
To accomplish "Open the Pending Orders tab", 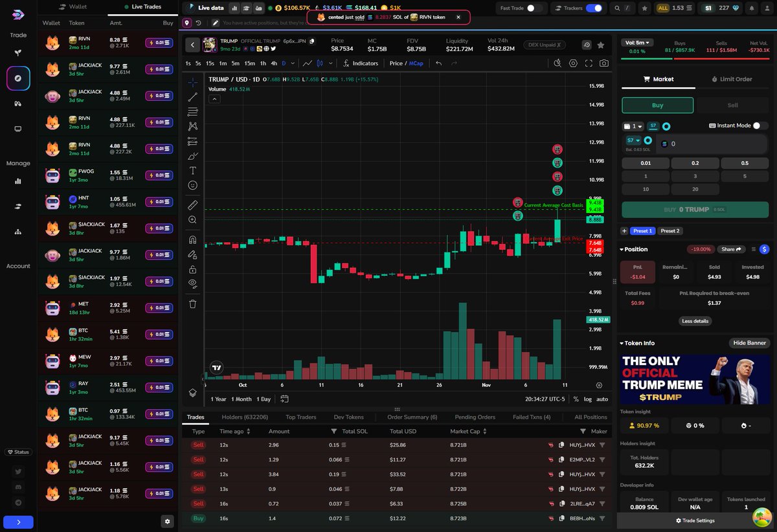I will point(475,417).
